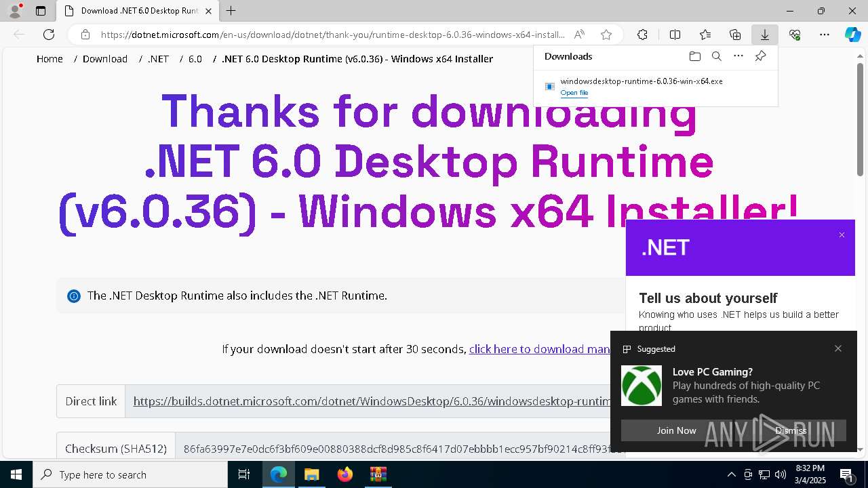This screenshot has height=488, width=868.
Task: Open the Favorites list
Action: pyautogui.click(x=705, y=35)
